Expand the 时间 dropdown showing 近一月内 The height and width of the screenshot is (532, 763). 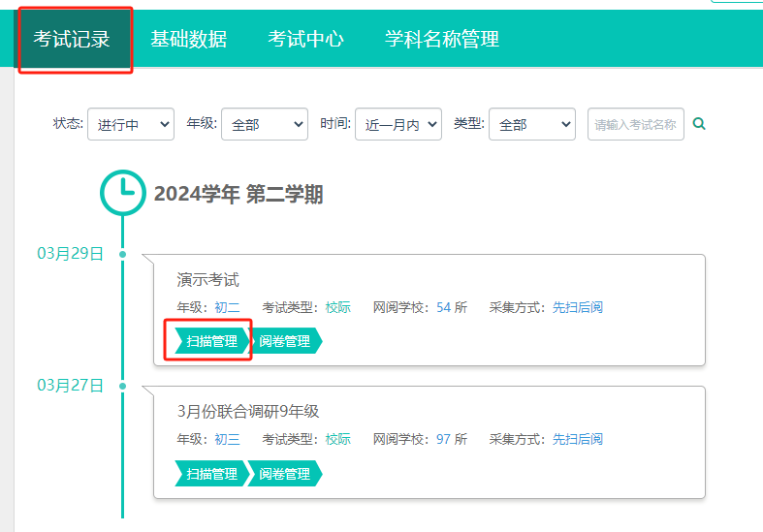398,124
